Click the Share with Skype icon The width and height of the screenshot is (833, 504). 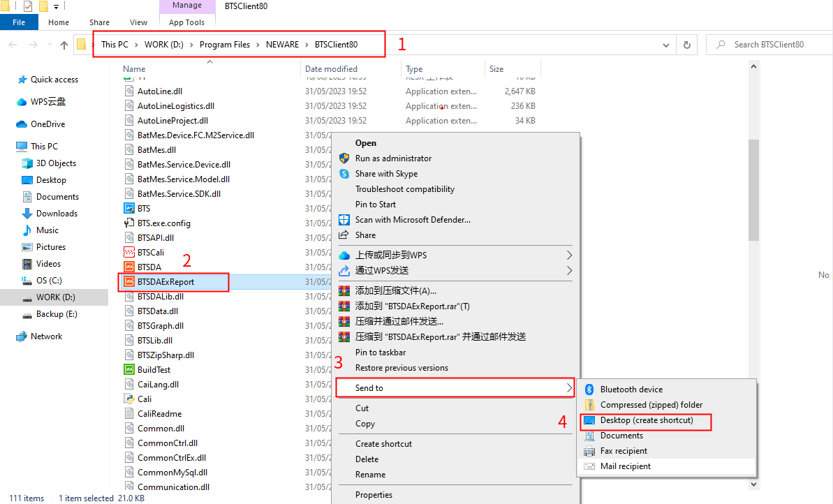pyautogui.click(x=344, y=174)
